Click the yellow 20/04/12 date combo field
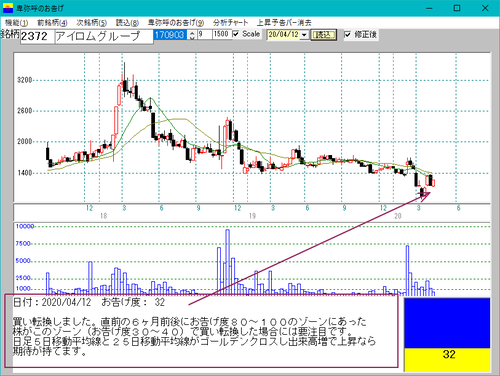Viewport: 500px width, 376px height. coord(284,35)
